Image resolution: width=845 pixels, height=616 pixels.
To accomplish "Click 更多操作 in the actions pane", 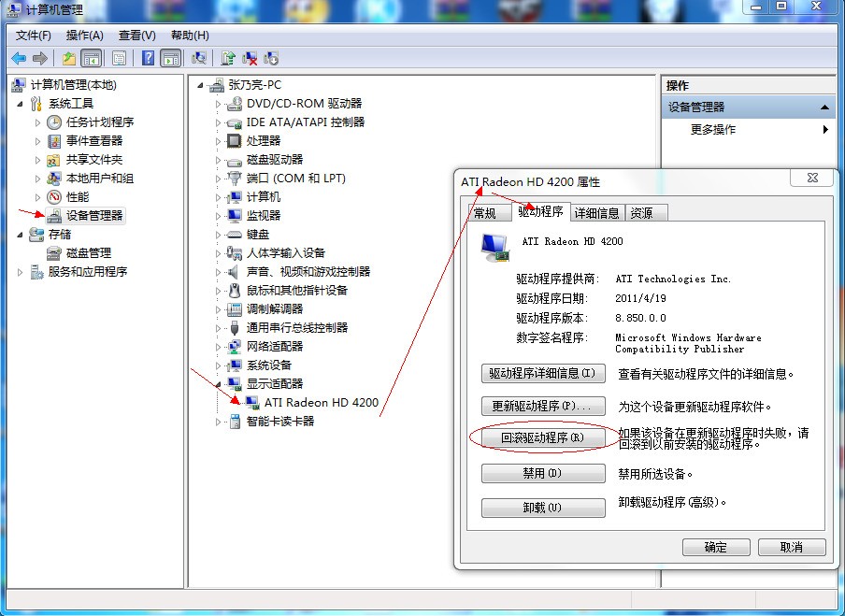I will [713, 129].
